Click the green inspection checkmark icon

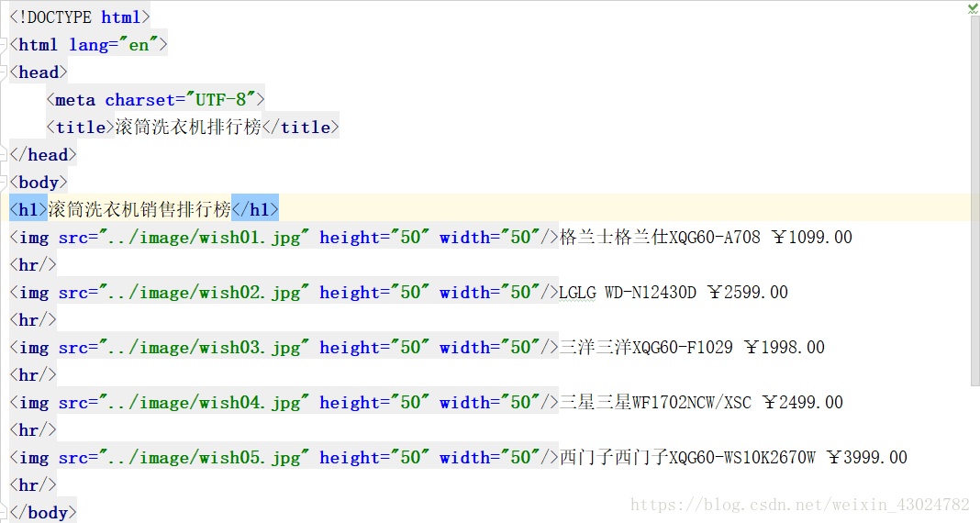click(x=973, y=8)
